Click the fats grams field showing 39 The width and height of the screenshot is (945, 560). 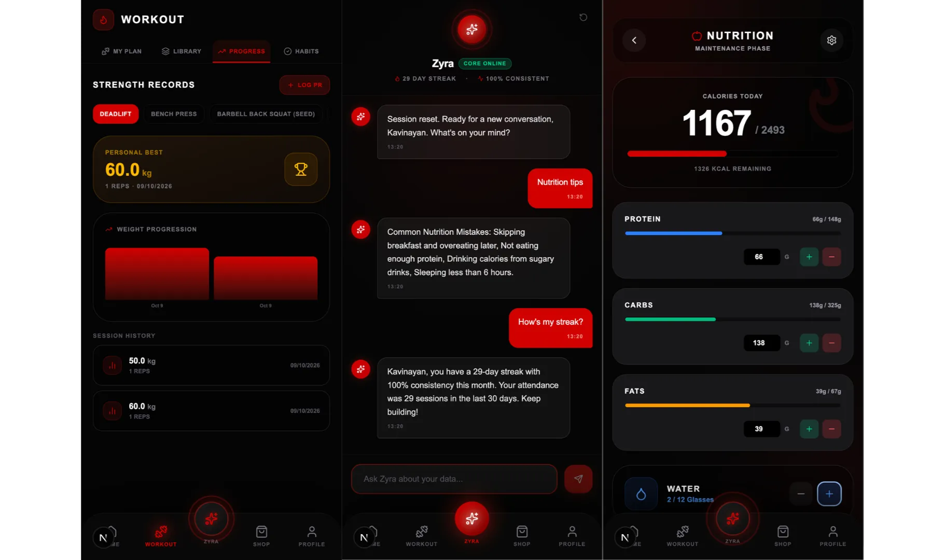coord(761,429)
